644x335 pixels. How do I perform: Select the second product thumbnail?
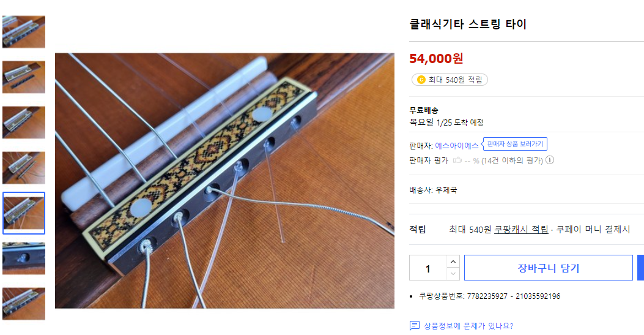pos(24,77)
